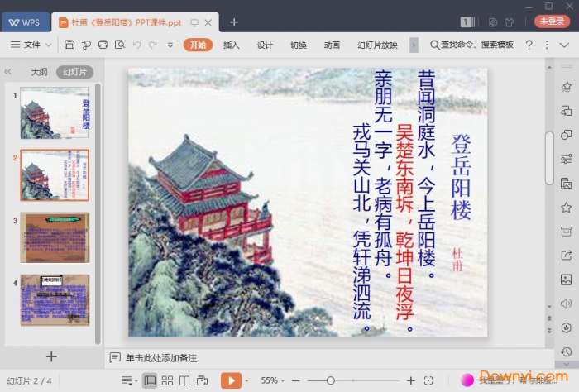Switch the slide panel to 大纲 (Outline)
Image resolution: width=579 pixels, height=392 pixels.
39,72
